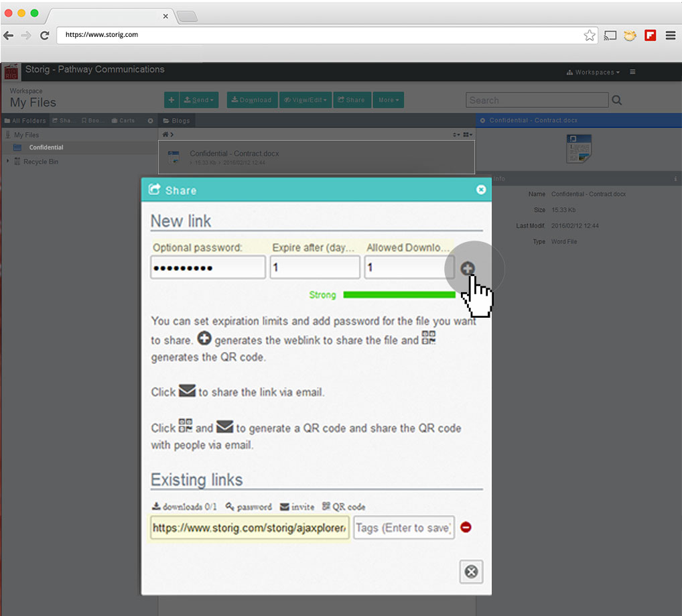
Task: Click the Share toolbar button
Action: coord(352,100)
